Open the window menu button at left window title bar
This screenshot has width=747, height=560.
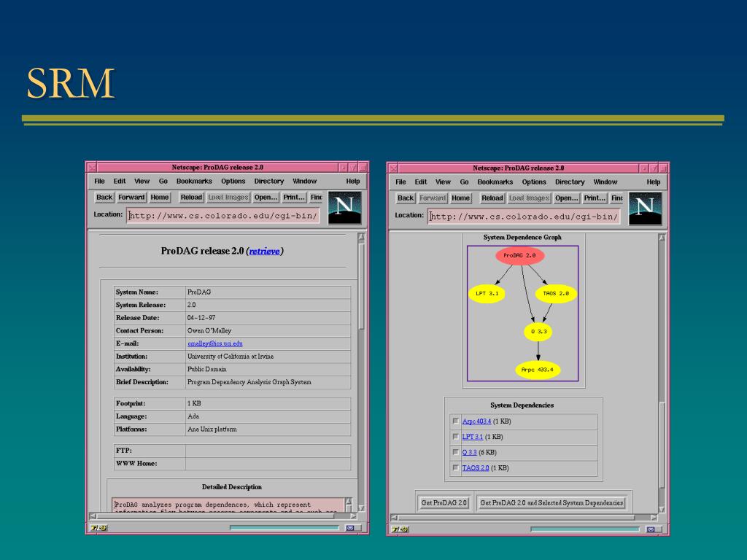92,168
